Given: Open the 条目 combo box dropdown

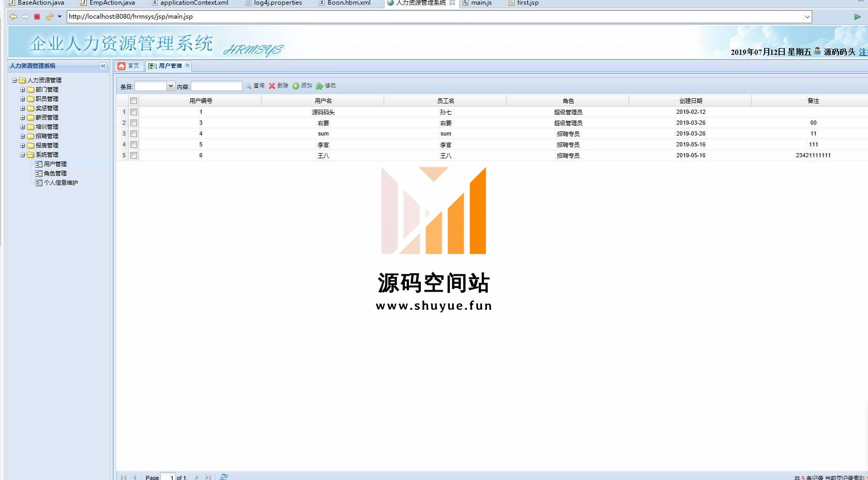Looking at the screenshot, I should tap(171, 86).
